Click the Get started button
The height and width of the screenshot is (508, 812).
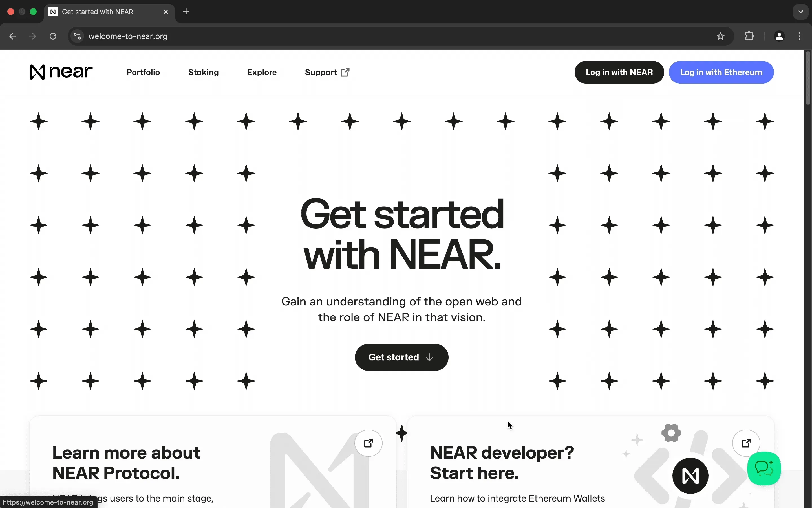[401, 357]
